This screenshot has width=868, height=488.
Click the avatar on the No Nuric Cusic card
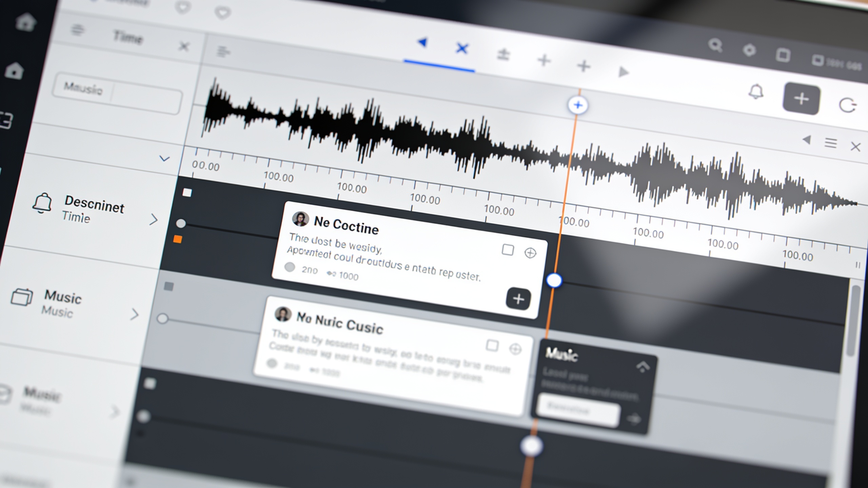[283, 314]
